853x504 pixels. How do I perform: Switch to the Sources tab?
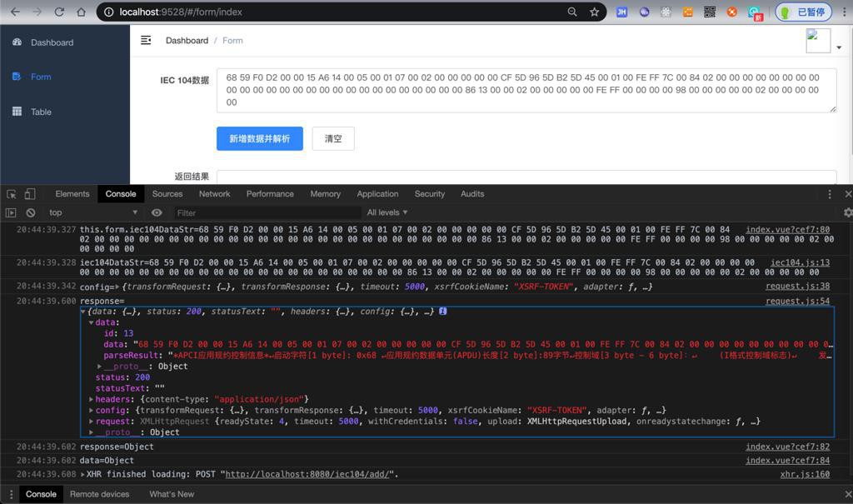[167, 194]
